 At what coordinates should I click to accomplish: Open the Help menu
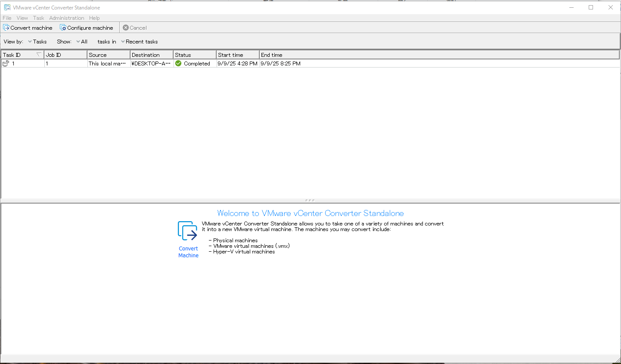point(94,18)
